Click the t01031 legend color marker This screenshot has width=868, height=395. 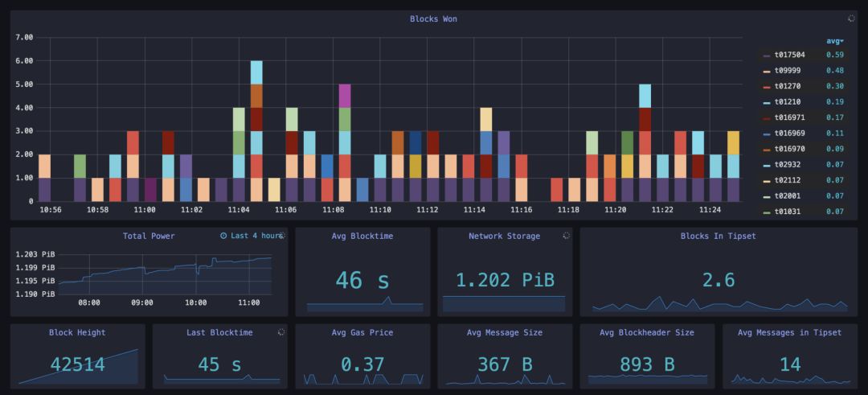767,212
